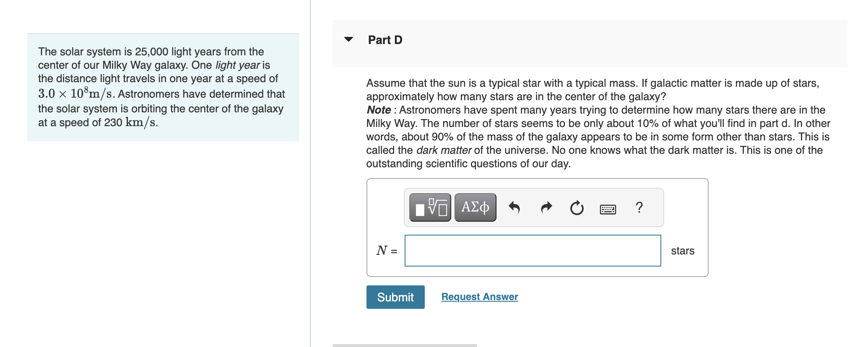
Task: Click the stars unit label
Action: [683, 250]
